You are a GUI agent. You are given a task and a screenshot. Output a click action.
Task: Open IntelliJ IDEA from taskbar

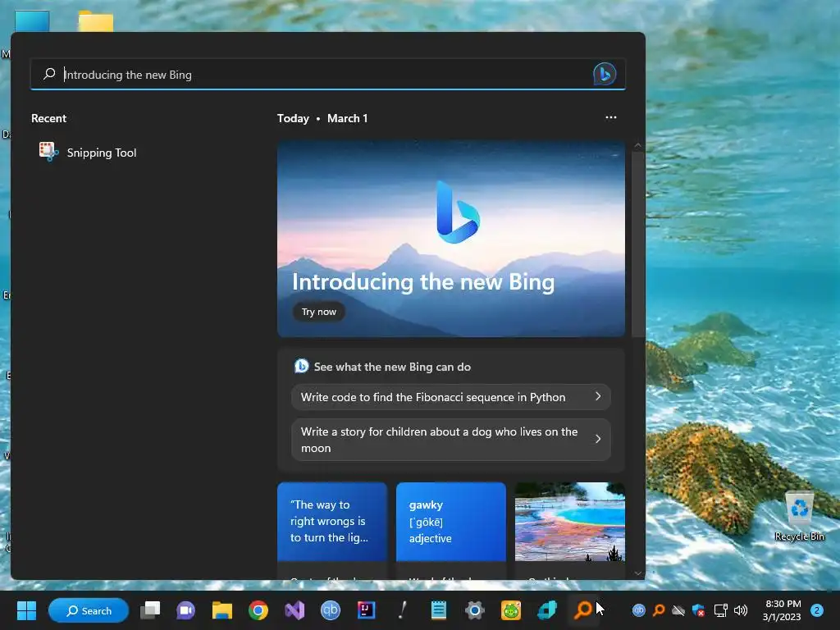point(367,610)
